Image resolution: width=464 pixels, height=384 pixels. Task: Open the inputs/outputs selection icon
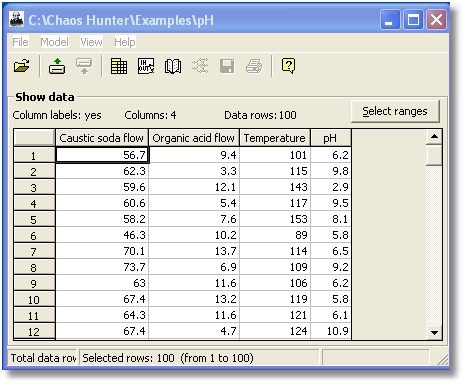coord(146,66)
